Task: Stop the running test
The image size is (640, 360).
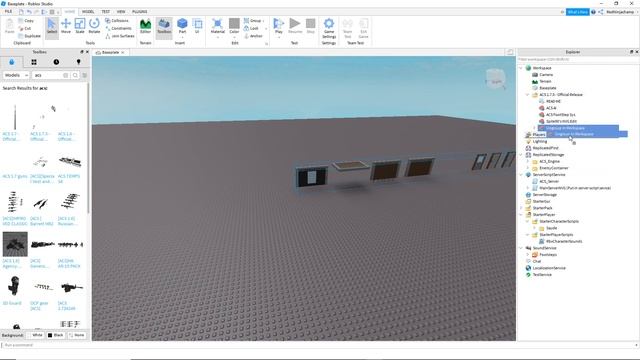Action: pyautogui.click(x=311, y=27)
